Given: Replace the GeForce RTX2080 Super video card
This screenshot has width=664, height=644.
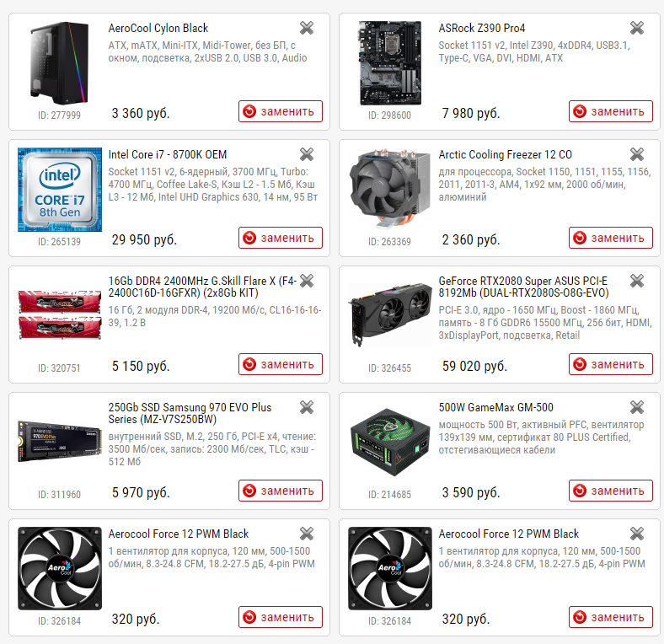Looking at the screenshot, I should point(611,364).
